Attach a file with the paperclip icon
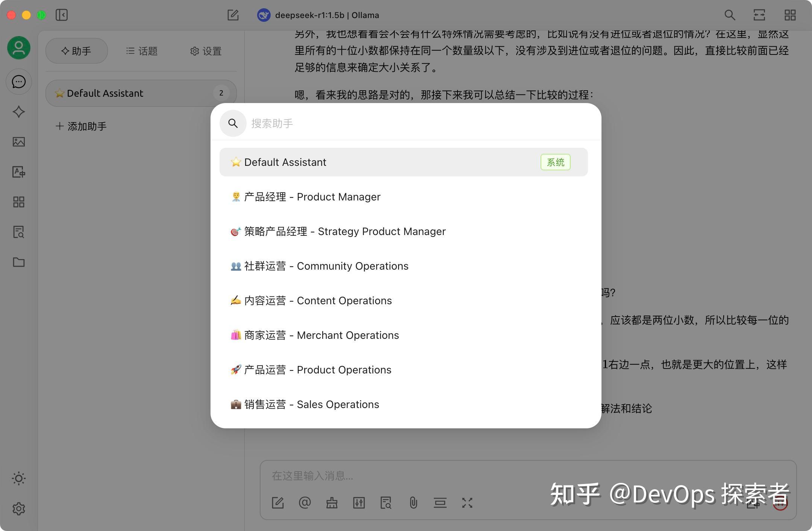The image size is (812, 531). [x=413, y=503]
